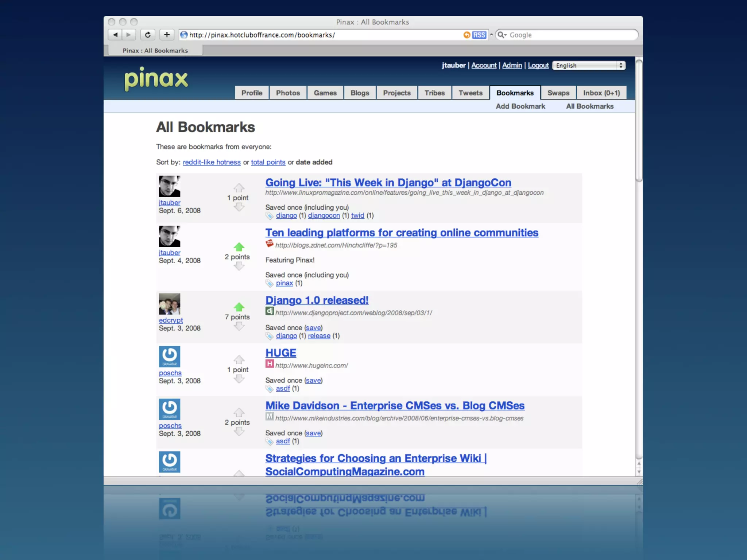
Task: Click the reload page icon
Action: click(x=147, y=35)
